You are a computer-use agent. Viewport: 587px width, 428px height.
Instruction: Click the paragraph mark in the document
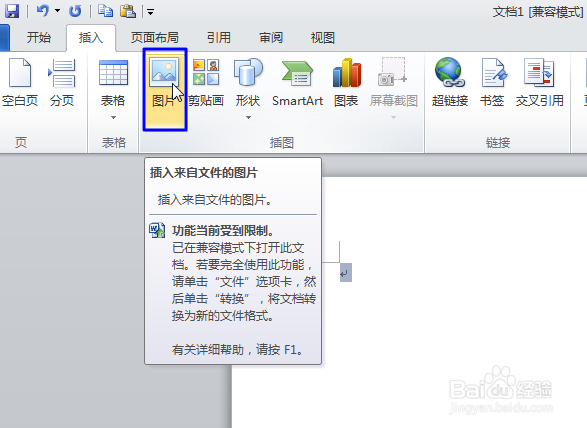pyautogui.click(x=345, y=273)
